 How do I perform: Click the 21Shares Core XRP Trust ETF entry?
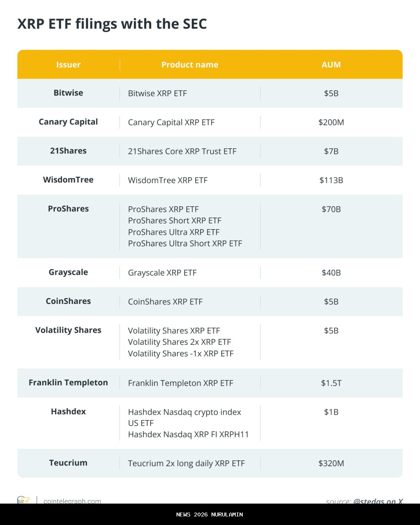pos(182,151)
